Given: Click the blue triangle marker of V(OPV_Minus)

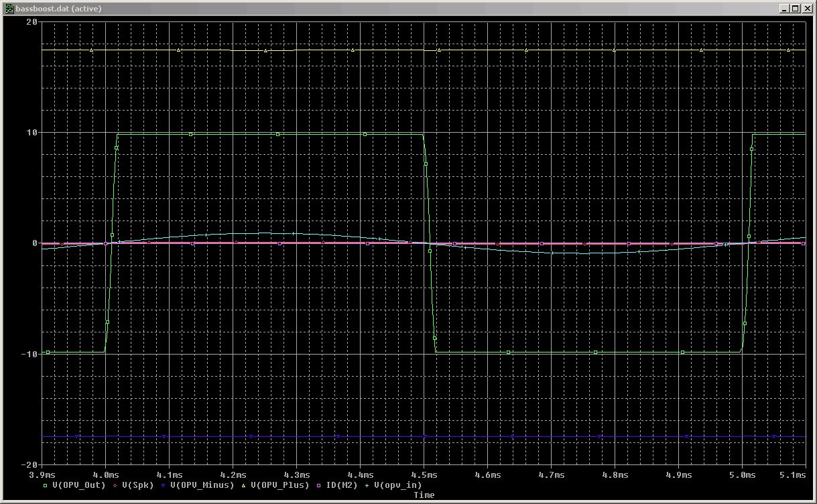Looking at the screenshot, I should coord(164,485).
